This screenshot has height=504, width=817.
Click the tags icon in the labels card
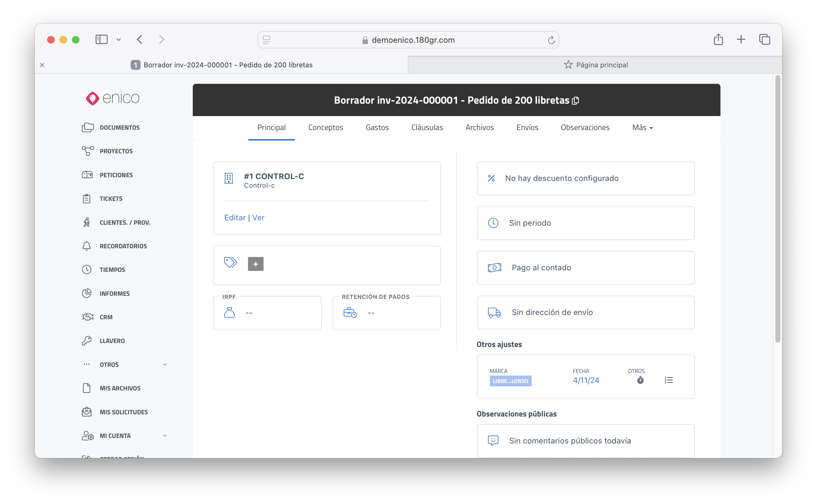tap(230, 262)
